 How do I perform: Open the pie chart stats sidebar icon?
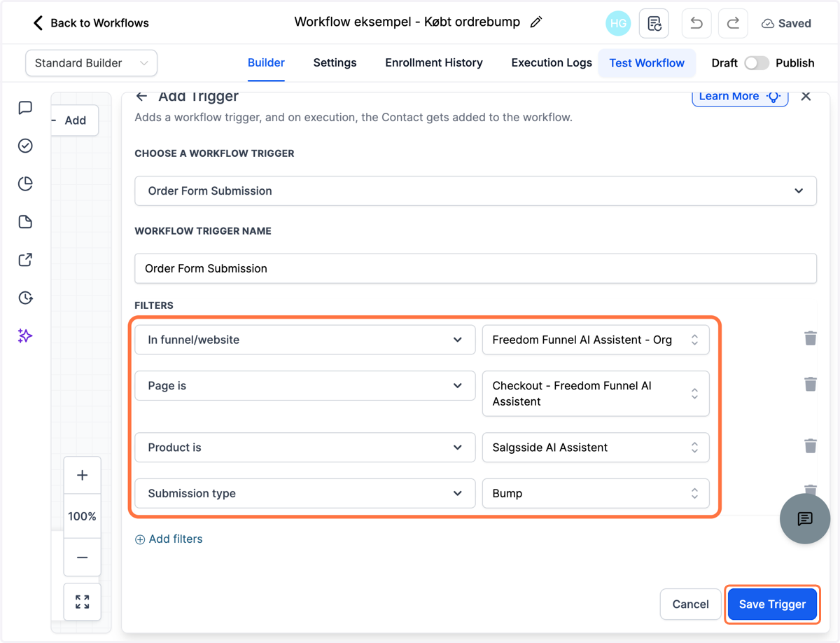click(25, 184)
